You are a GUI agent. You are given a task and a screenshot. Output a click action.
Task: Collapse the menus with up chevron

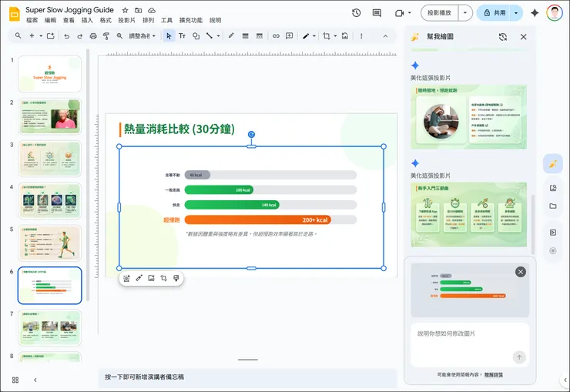[x=385, y=36]
